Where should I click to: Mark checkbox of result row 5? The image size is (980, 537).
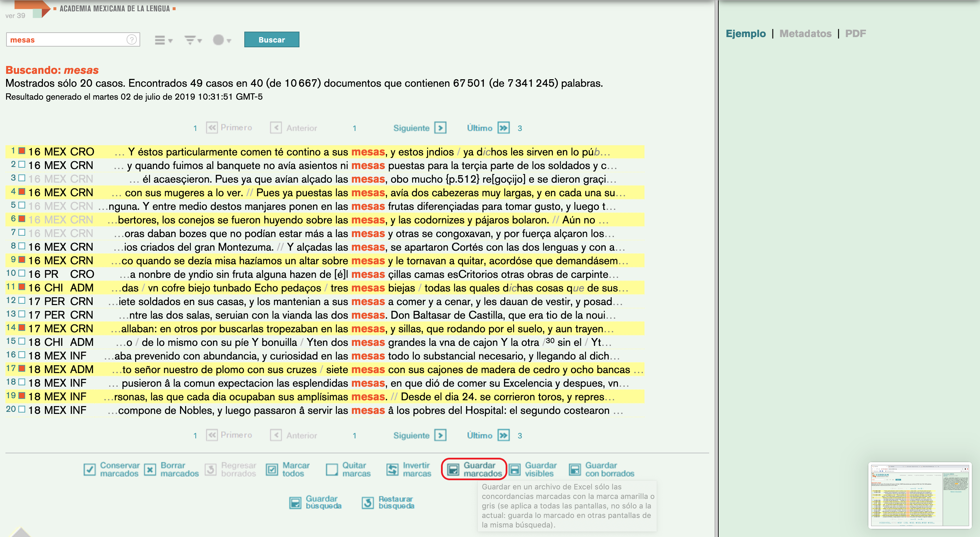tap(22, 205)
